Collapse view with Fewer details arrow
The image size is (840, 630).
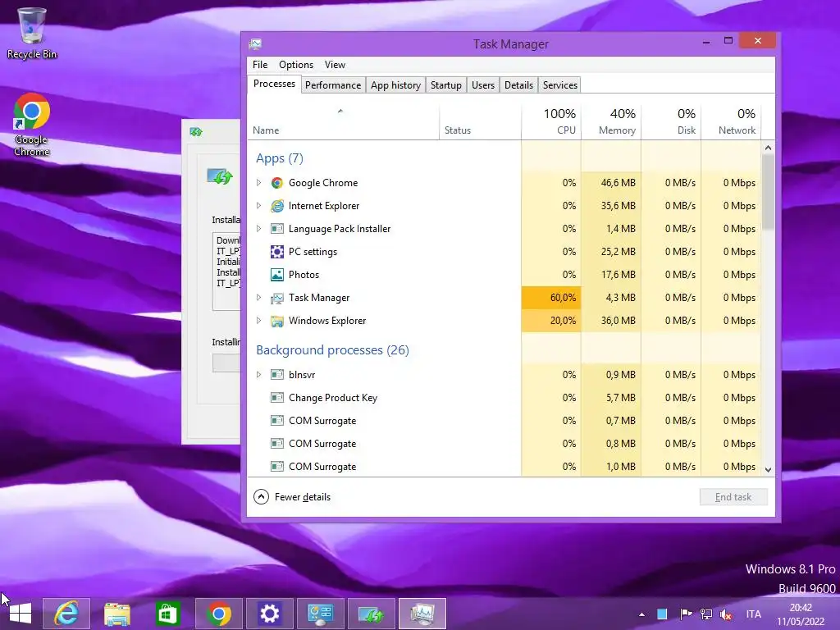coord(261,497)
